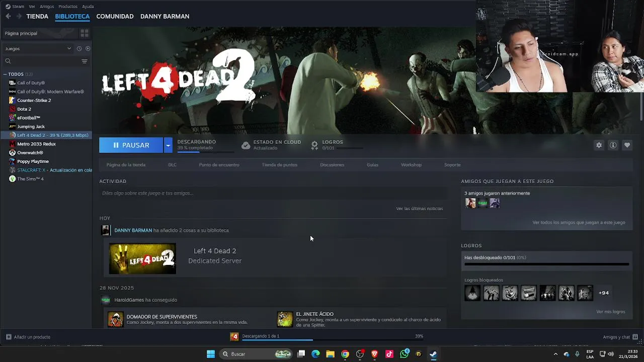Viewport: 644px width, 362px height.
Task: Open File Explorer from taskbar
Action: [x=330, y=354]
